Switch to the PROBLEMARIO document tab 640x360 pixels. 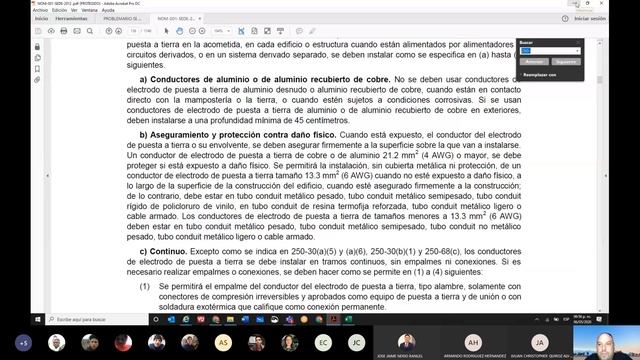[x=122, y=19]
